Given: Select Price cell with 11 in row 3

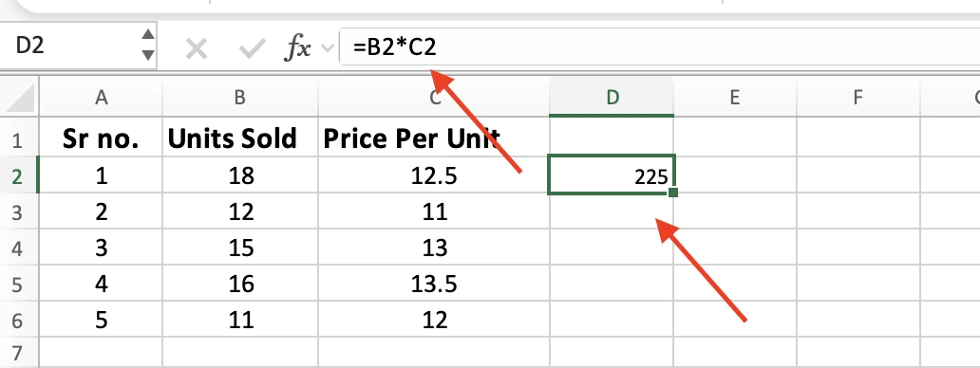Looking at the screenshot, I should click(434, 212).
